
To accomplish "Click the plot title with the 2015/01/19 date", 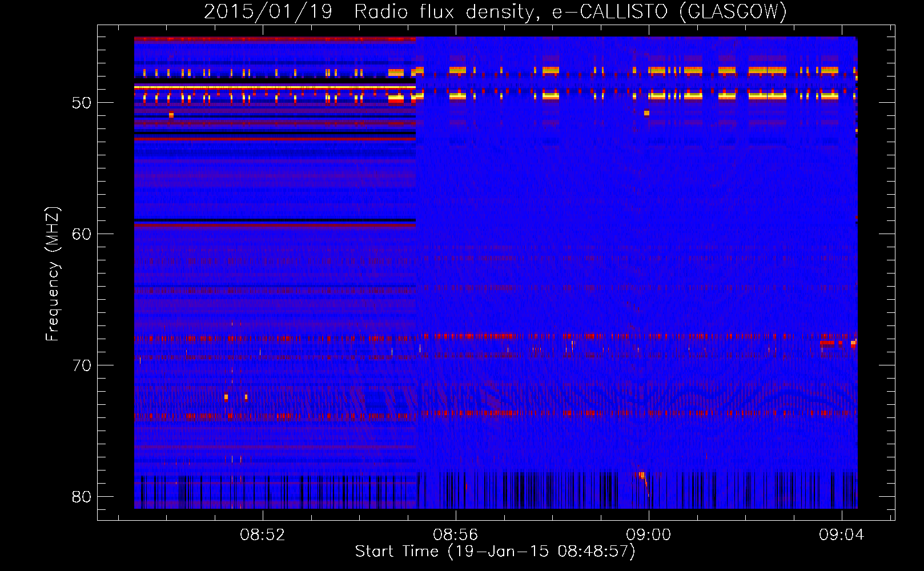I will click(x=495, y=11).
